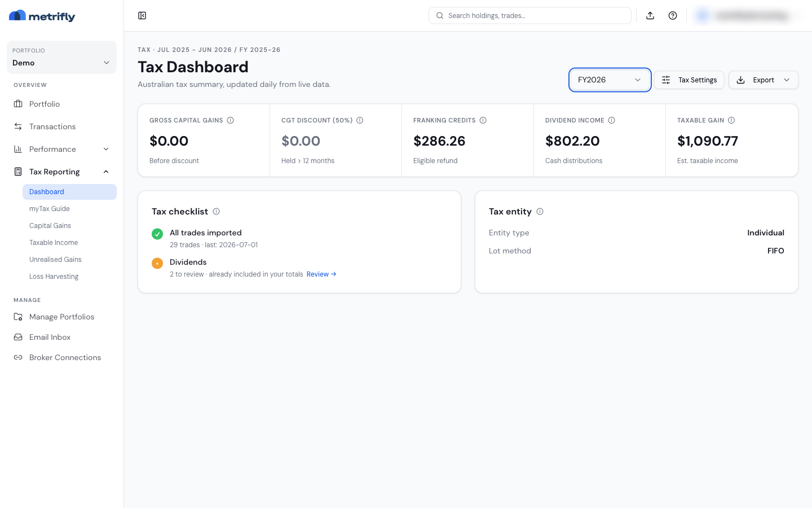The width and height of the screenshot is (812, 508).
Task: Collapse the sidebar with the panel icon
Action: click(x=142, y=16)
